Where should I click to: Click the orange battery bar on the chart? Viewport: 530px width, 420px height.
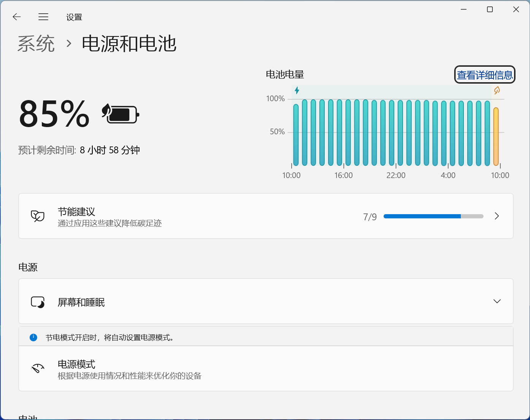coord(495,137)
